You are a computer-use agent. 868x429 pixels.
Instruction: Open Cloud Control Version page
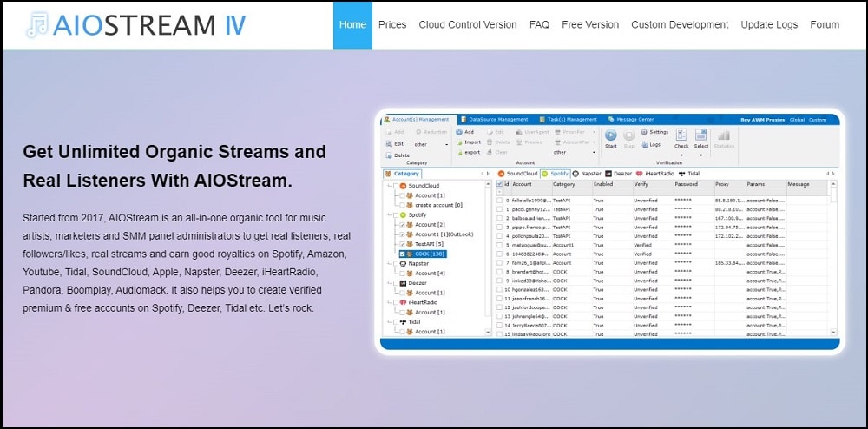(x=468, y=25)
